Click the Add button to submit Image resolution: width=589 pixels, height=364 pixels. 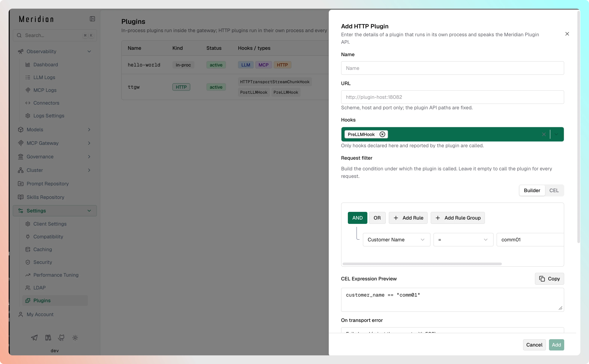coord(556,345)
